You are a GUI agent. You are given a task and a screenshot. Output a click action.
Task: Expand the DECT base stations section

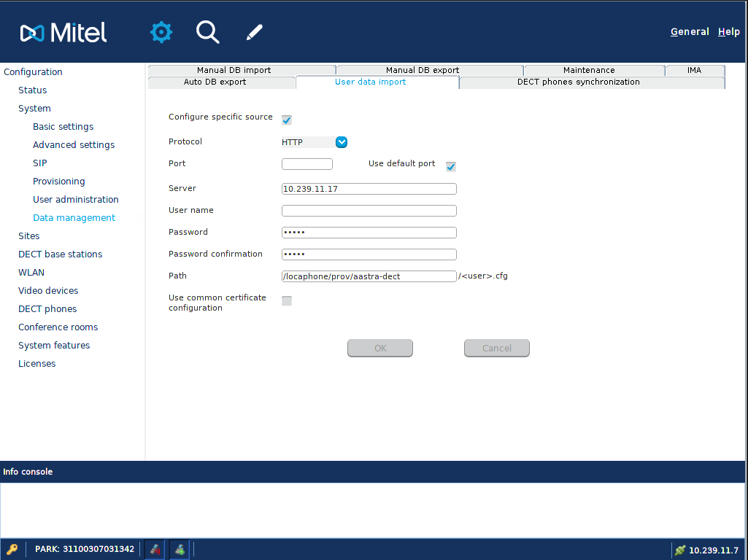pos(60,254)
